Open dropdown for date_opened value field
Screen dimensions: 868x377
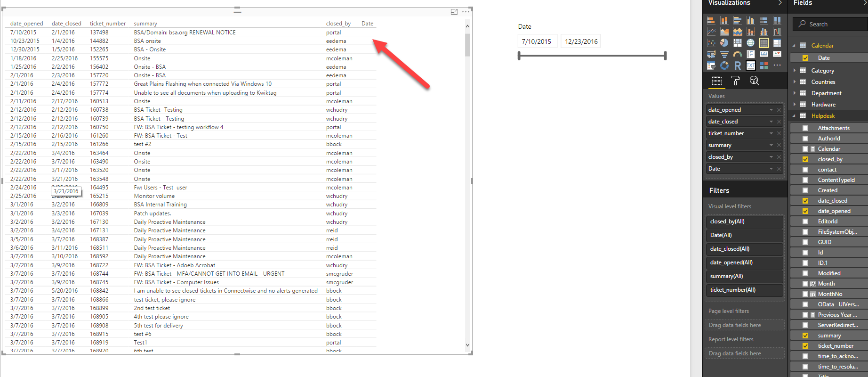click(x=771, y=110)
